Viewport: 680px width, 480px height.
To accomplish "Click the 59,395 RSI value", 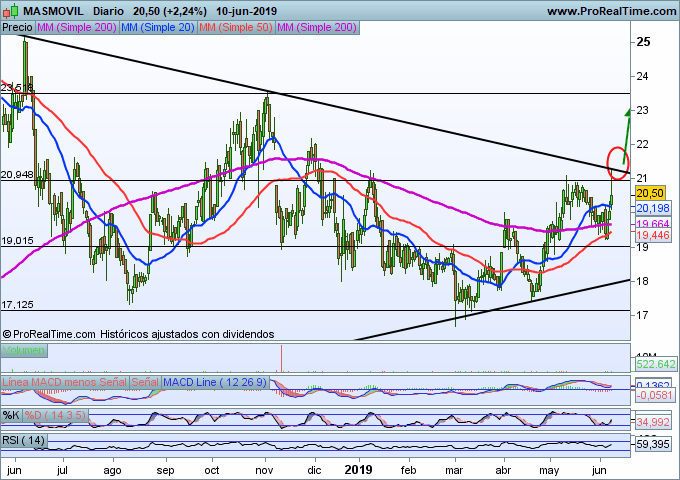I will (x=653, y=444).
